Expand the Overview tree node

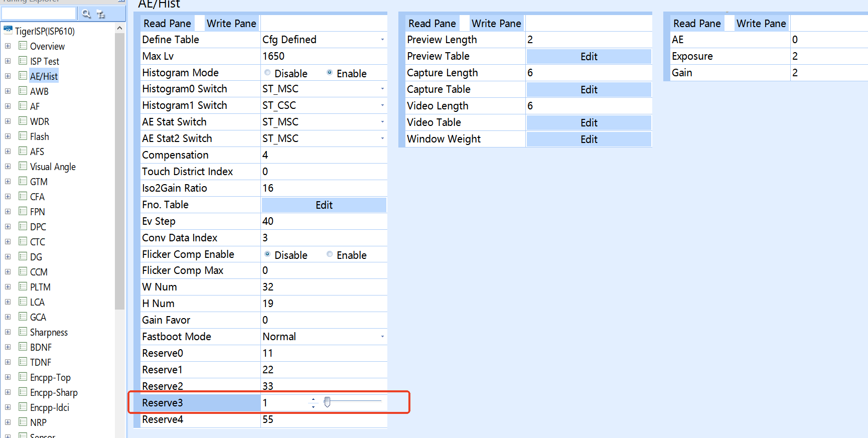pyautogui.click(x=8, y=46)
